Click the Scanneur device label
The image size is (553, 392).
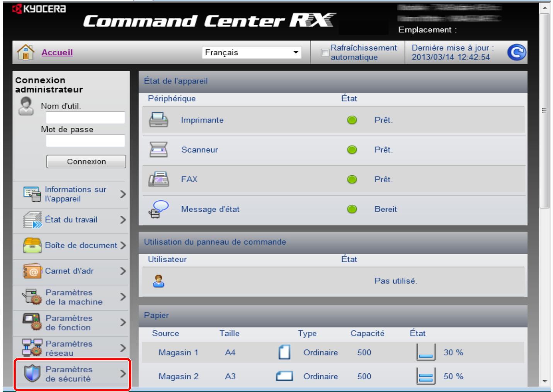pos(199,150)
